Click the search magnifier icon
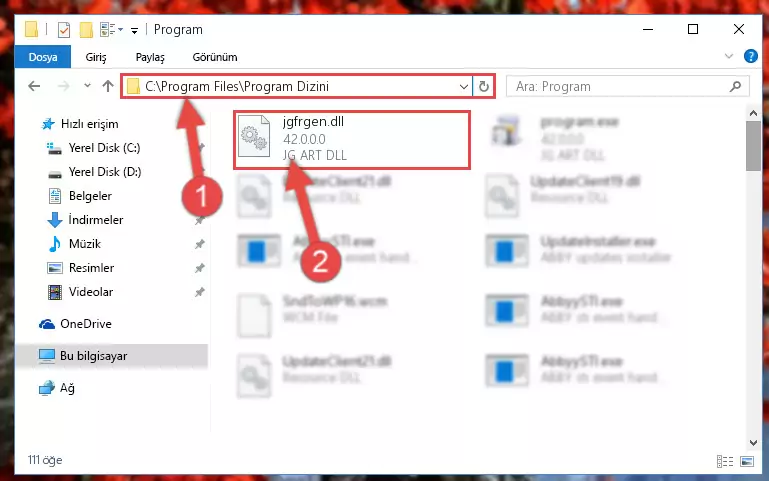The height and width of the screenshot is (481, 769). pyautogui.click(x=735, y=86)
